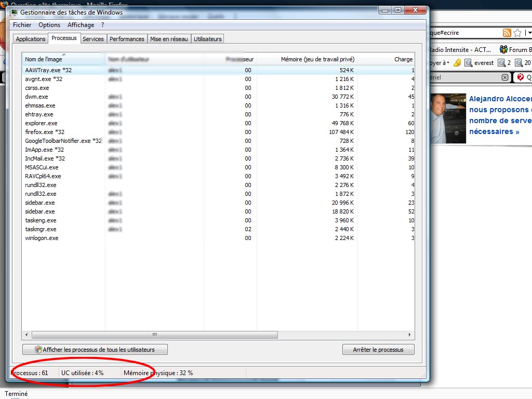Open the Fichier menu
This screenshot has width=532, height=399.
tap(22, 25)
